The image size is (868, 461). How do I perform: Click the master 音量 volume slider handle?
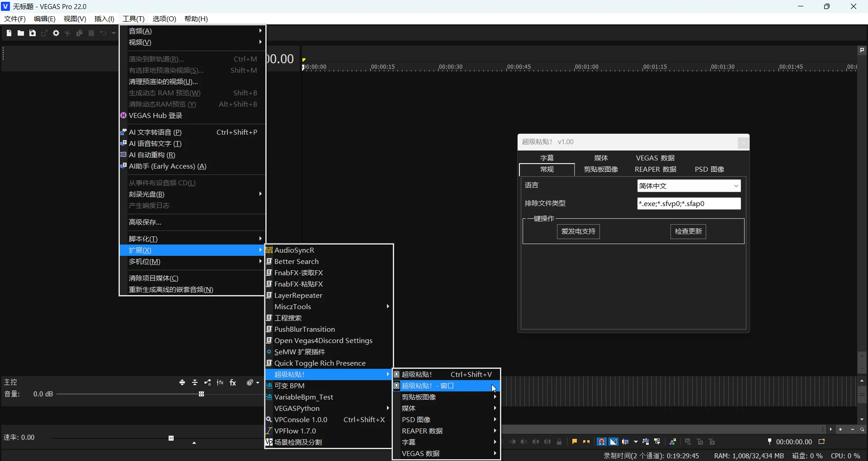[202, 394]
